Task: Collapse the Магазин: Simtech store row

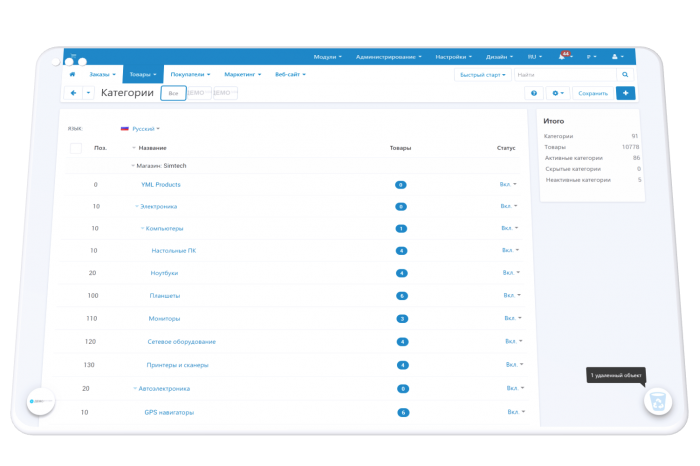Action: 133,166
